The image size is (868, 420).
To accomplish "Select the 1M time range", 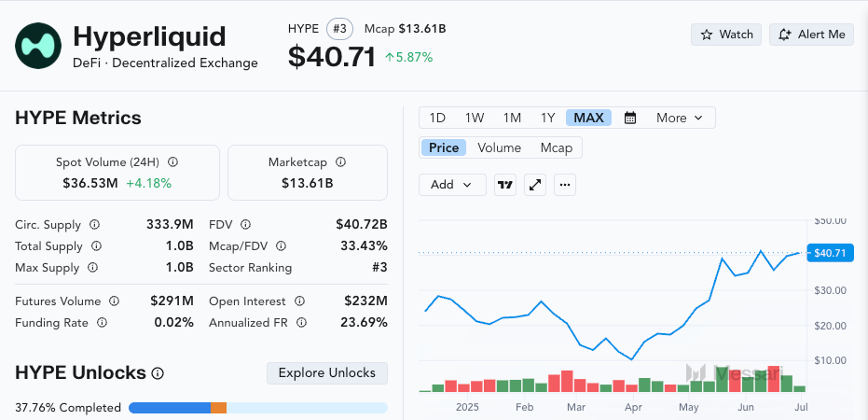I will pyautogui.click(x=512, y=118).
